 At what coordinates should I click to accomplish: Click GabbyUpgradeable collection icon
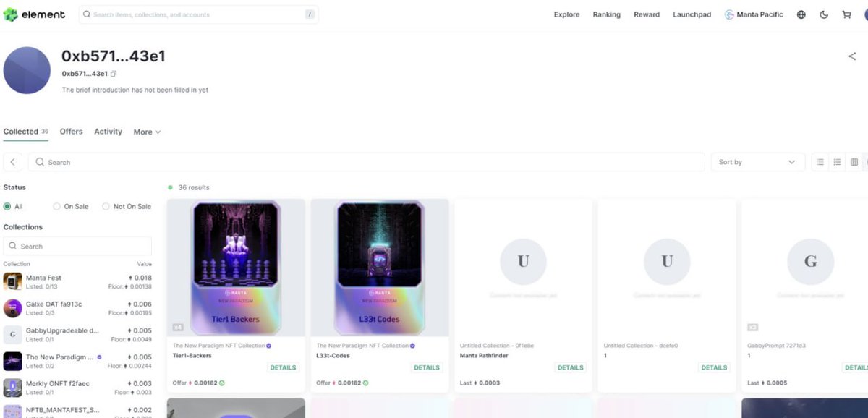pyautogui.click(x=13, y=334)
